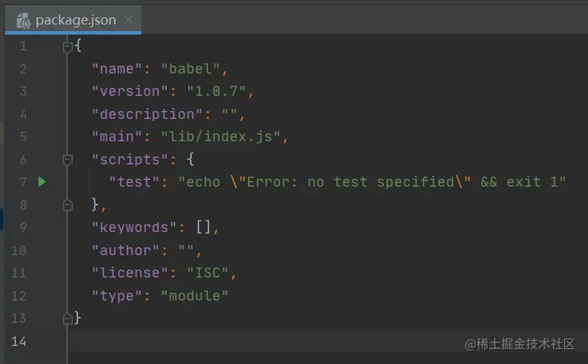This screenshot has width=588, height=364.
Task: Click the fold end marker on line 8
Action: click(x=68, y=205)
